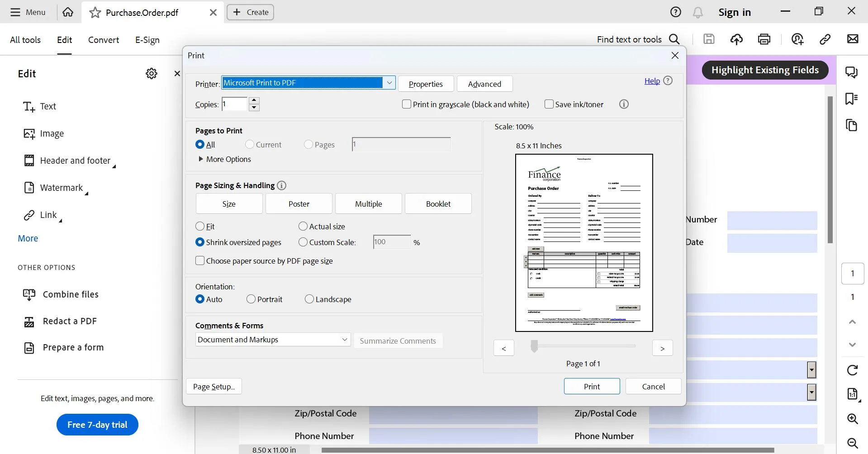
Task: Click the Copies number input field
Action: coord(234,104)
